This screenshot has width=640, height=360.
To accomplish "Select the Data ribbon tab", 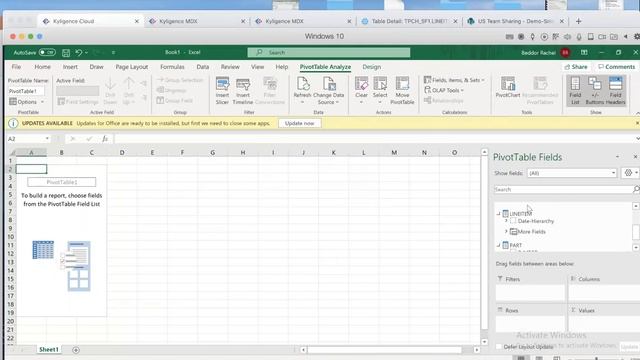I will (202, 67).
